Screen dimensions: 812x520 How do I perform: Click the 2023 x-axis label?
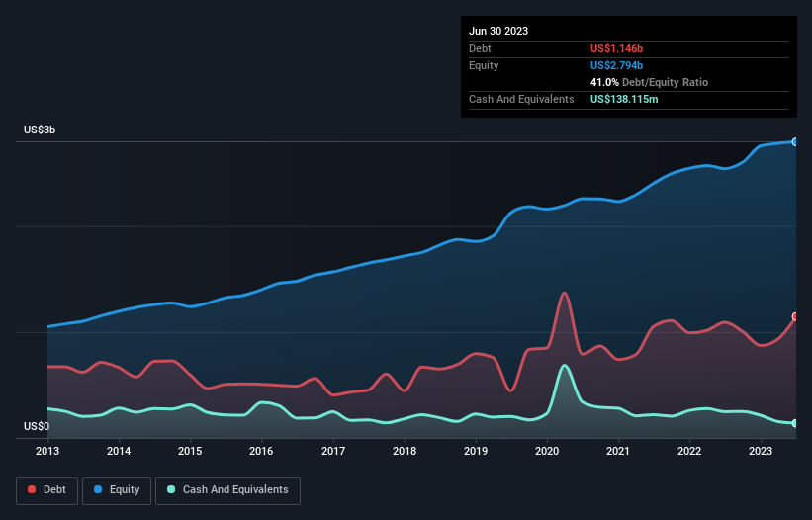tap(761, 451)
